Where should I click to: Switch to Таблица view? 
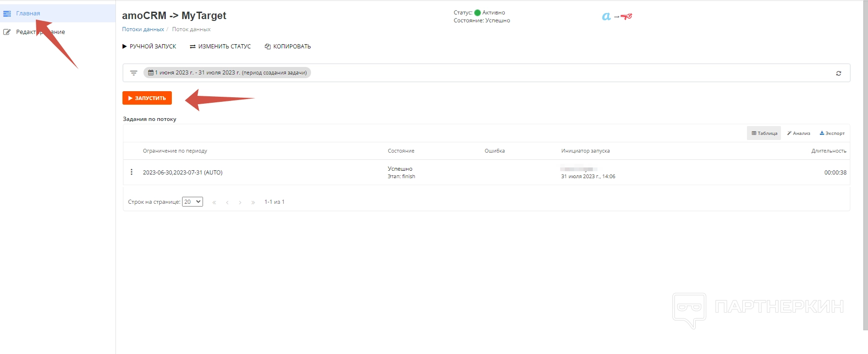tap(764, 134)
